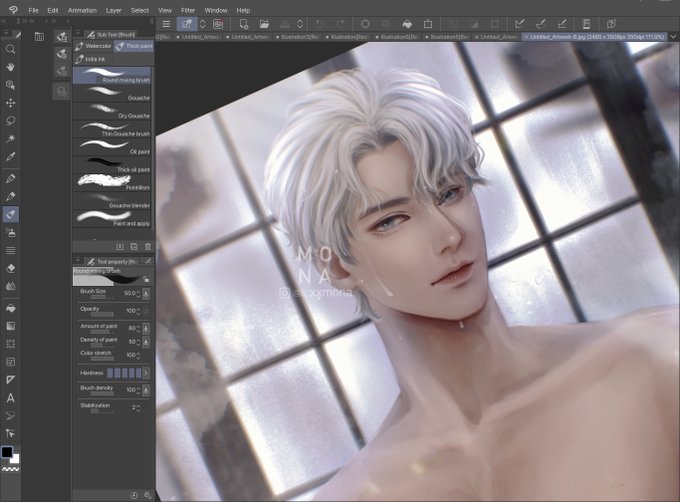Select the Auto select magic wand tool
This screenshot has height=502, width=680.
point(10,139)
